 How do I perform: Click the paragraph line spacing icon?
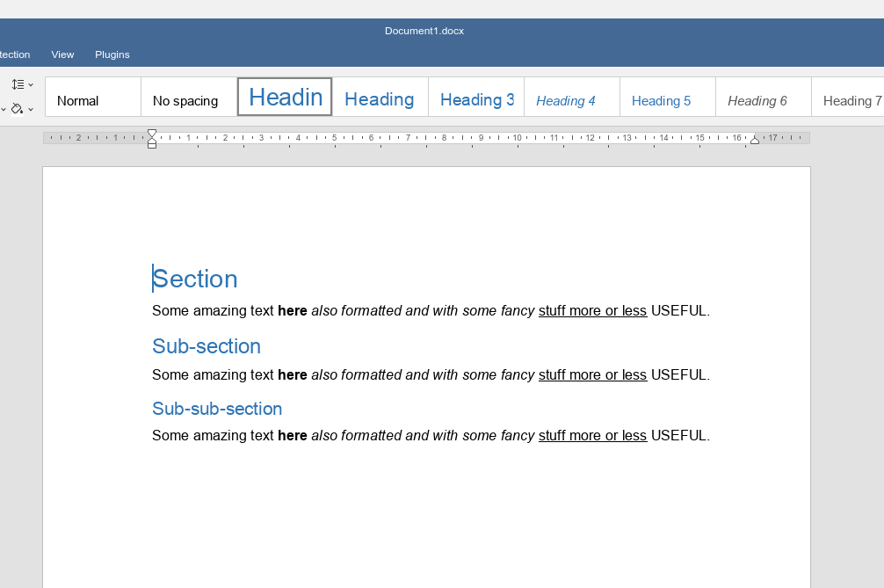tap(18, 84)
